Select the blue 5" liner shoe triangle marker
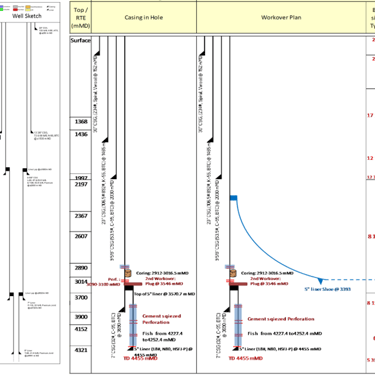The height and width of the screenshot is (375, 375). click(x=320, y=281)
